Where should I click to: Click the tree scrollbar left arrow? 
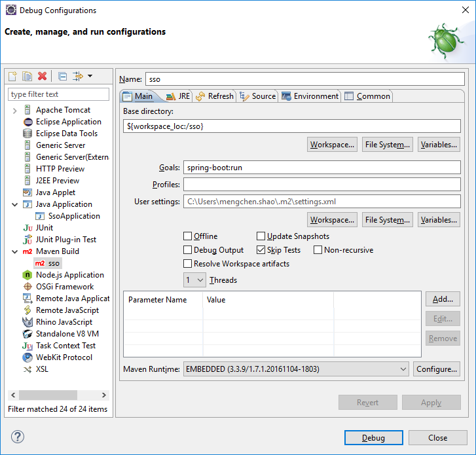click(x=13, y=395)
